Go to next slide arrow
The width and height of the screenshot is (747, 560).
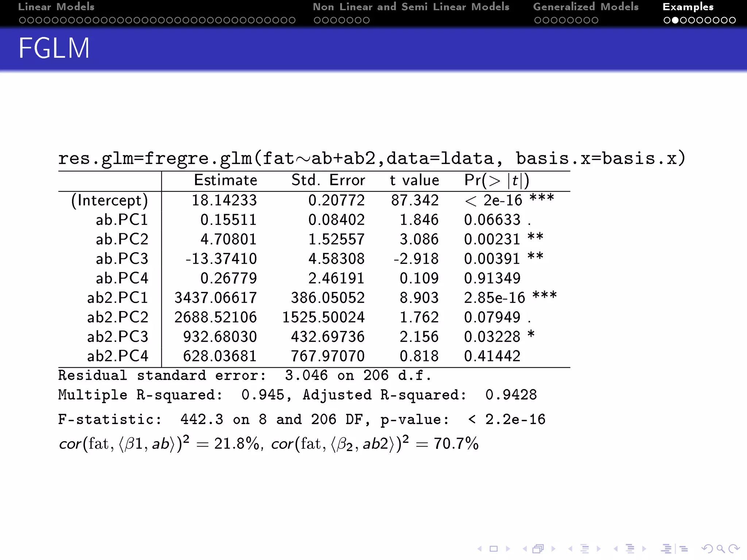(508, 549)
